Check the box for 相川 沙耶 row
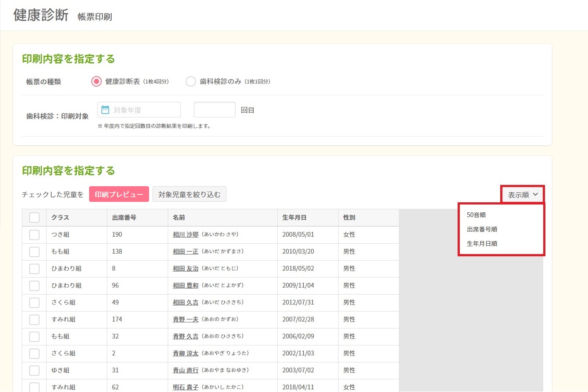This screenshot has width=588, height=392. pyautogui.click(x=34, y=235)
